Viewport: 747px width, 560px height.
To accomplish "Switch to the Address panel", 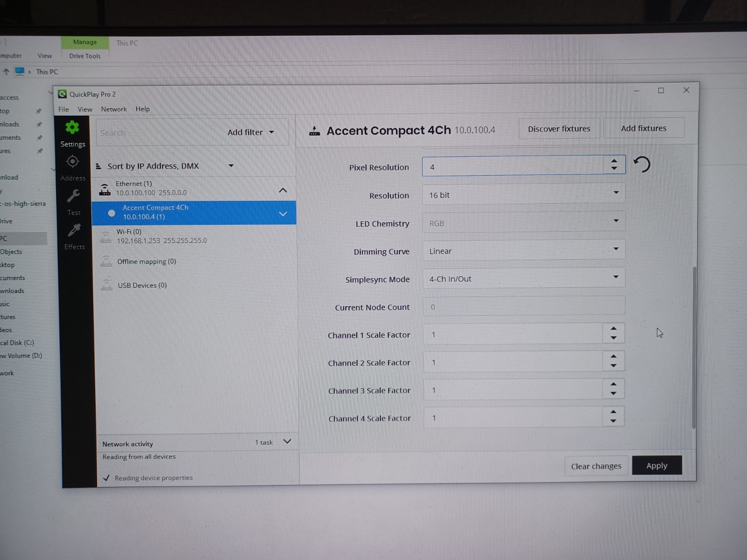I will (x=73, y=167).
